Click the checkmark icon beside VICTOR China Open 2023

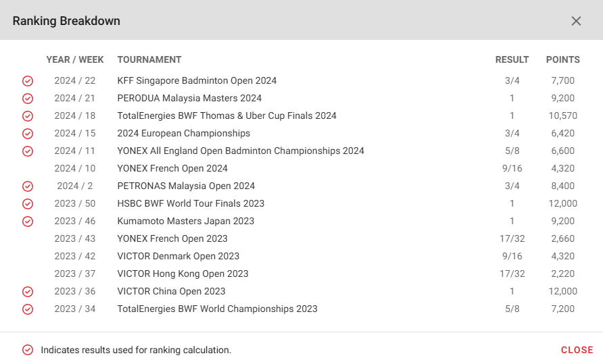(x=28, y=292)
